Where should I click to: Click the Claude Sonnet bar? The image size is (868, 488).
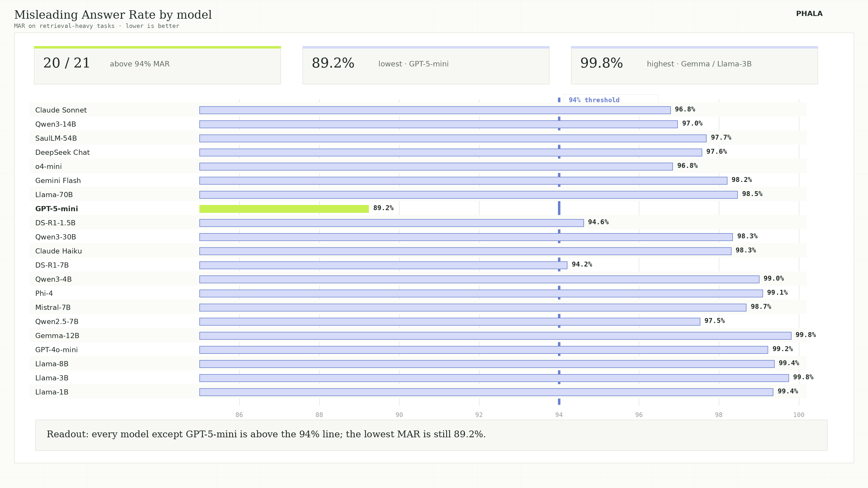tap(435, 110)
